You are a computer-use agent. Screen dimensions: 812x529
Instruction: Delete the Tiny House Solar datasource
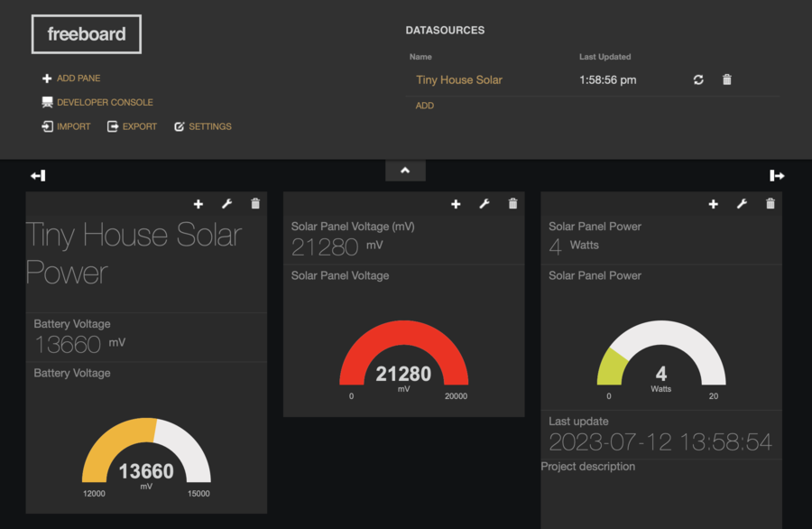coord(727,79)
